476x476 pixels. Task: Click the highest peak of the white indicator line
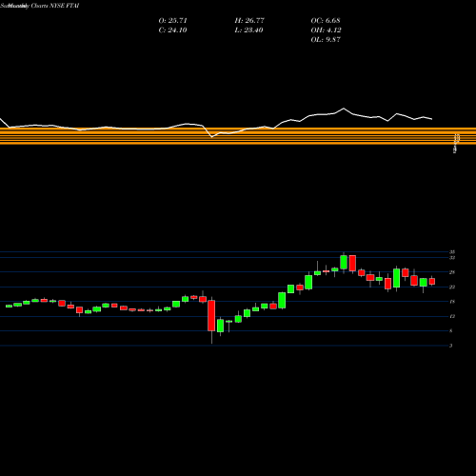344,109
